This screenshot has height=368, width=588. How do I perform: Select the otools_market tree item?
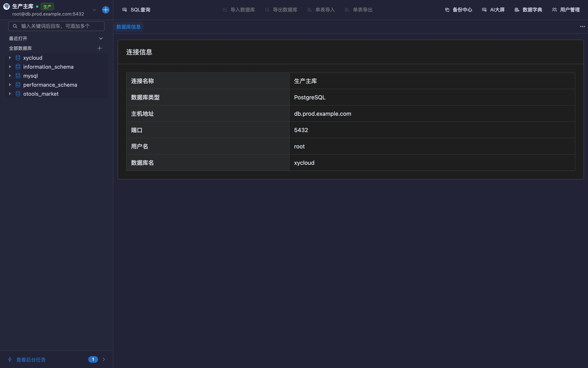coord(56,94)
